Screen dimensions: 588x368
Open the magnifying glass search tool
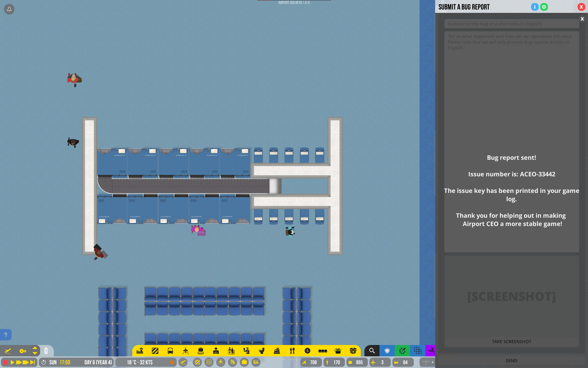372,351
